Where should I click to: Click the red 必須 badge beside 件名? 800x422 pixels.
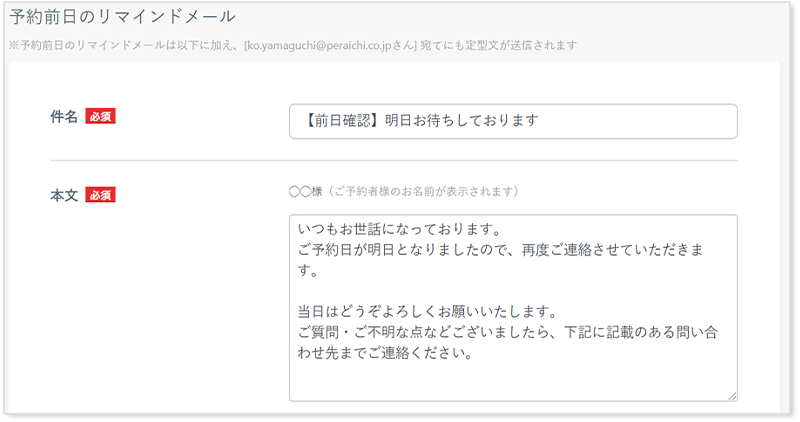(x=100, y=116)
